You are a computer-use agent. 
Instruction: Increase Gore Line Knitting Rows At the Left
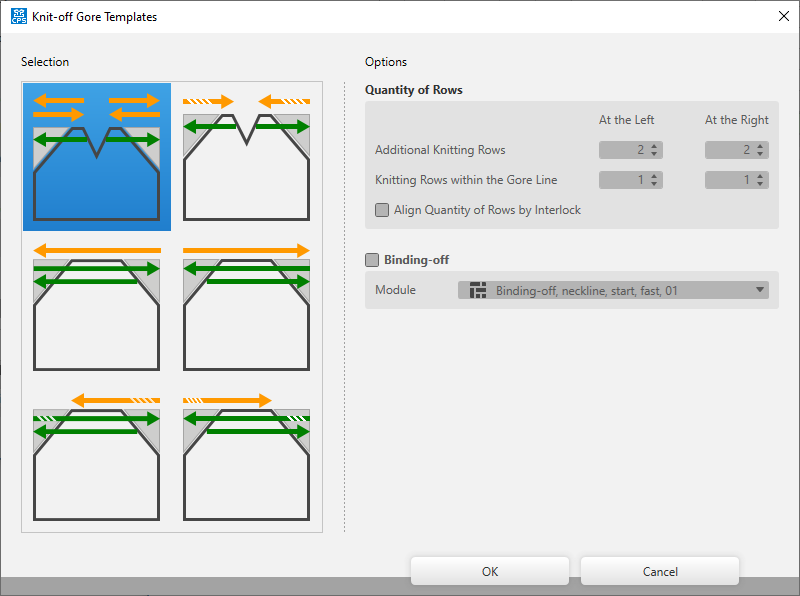coord(654,176)
